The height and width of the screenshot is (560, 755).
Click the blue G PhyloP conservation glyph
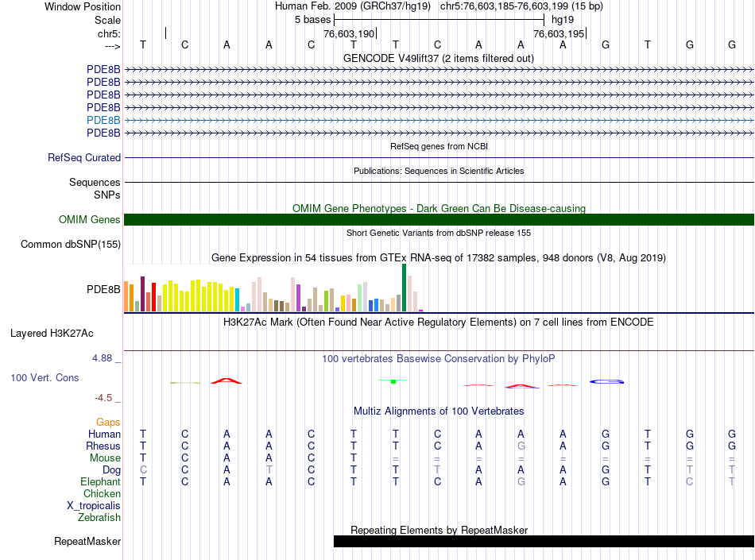(606, 382)
